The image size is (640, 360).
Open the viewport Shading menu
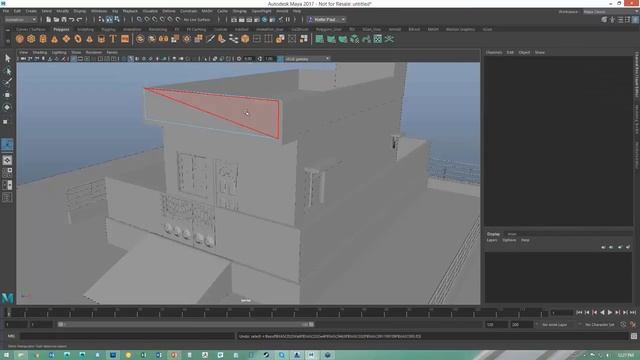(x=40, y=52)
